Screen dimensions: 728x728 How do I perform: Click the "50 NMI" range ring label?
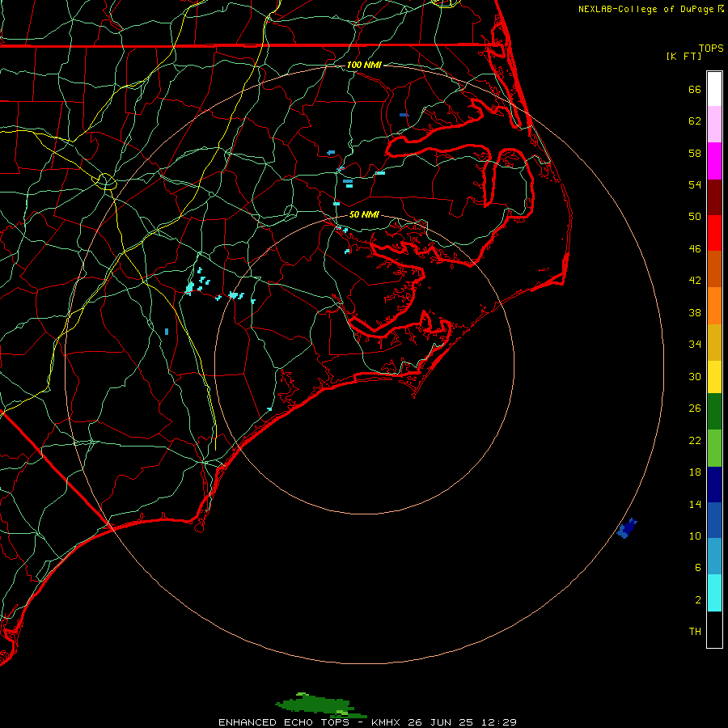coord(364,214)
